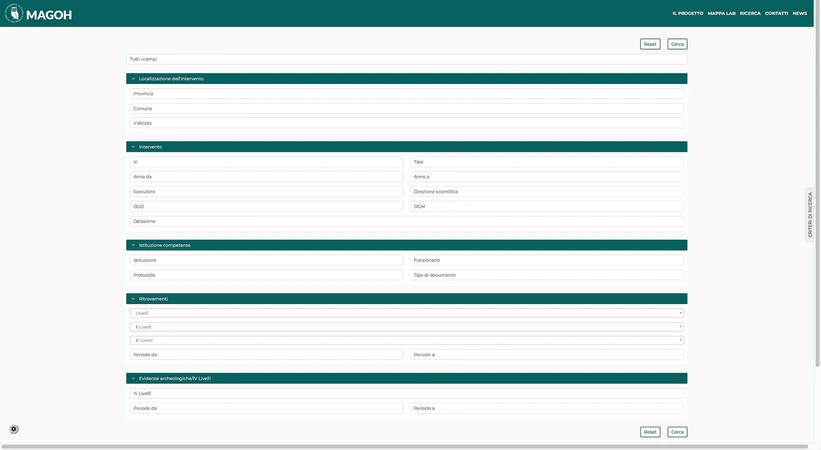This screenshot has height=450, width=821.
Task: Open the News menu item
Action: [x=800, y=13]
